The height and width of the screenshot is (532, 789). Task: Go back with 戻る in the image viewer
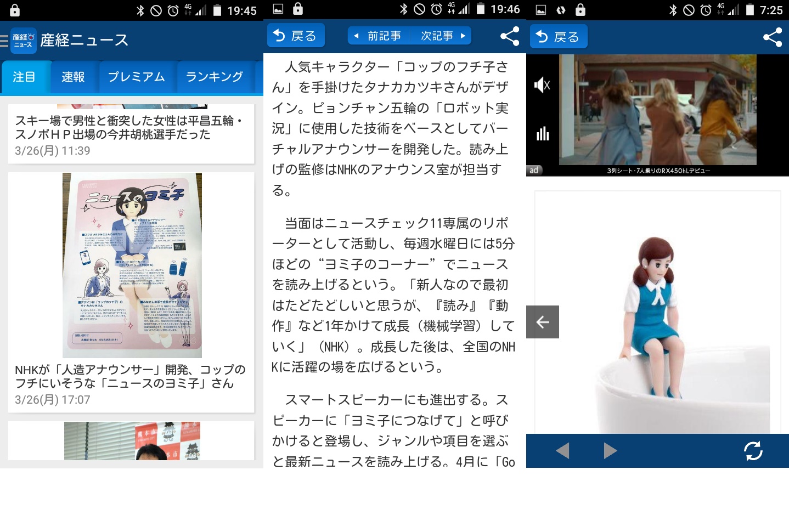coord(559,37)
